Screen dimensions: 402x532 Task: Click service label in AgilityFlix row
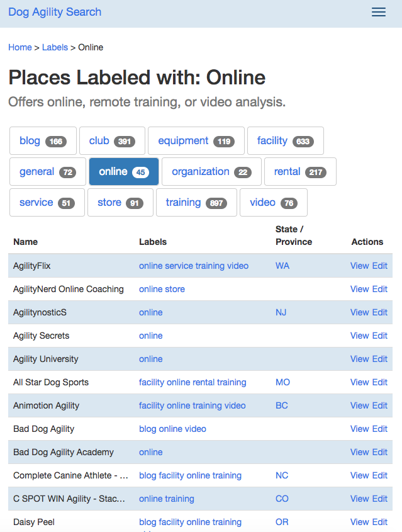[177, 266]
